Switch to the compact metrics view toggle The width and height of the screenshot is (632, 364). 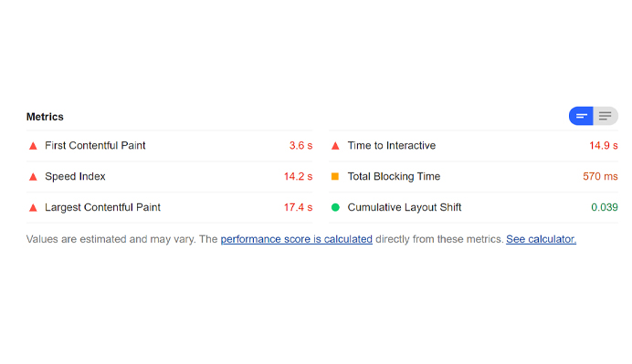(x=581, y=116)
